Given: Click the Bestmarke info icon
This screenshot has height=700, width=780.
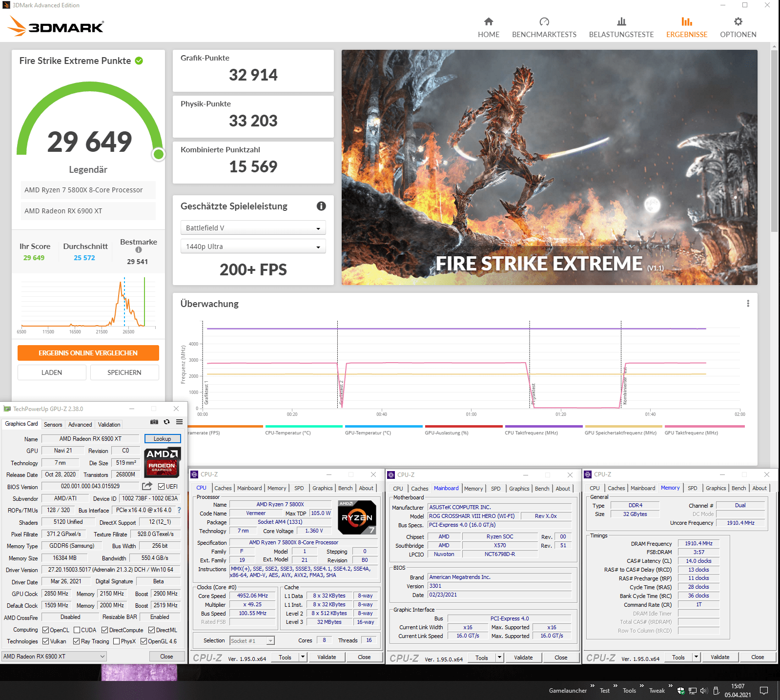Looking at the screenshot, I should coord(139,250).
